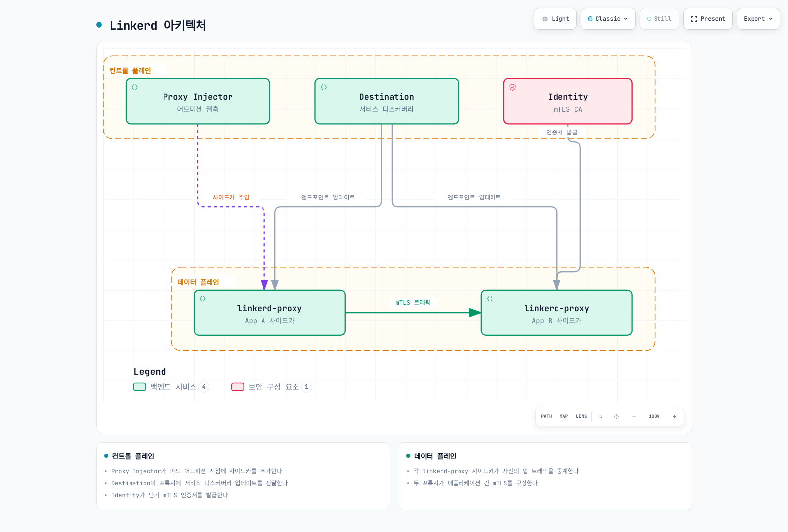Select the Identity mTLS CA node
Viewport: 788px width, 532px height.
[568, 101]
